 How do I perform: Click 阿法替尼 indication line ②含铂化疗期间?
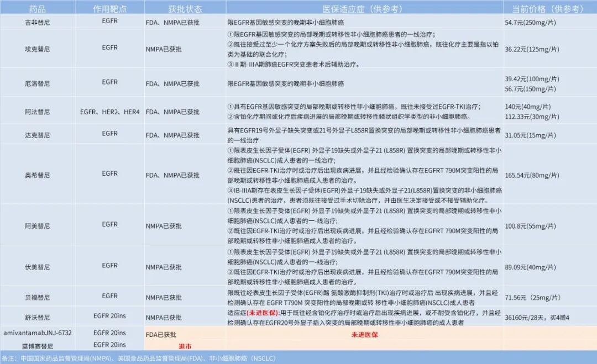tap(349, 117)
